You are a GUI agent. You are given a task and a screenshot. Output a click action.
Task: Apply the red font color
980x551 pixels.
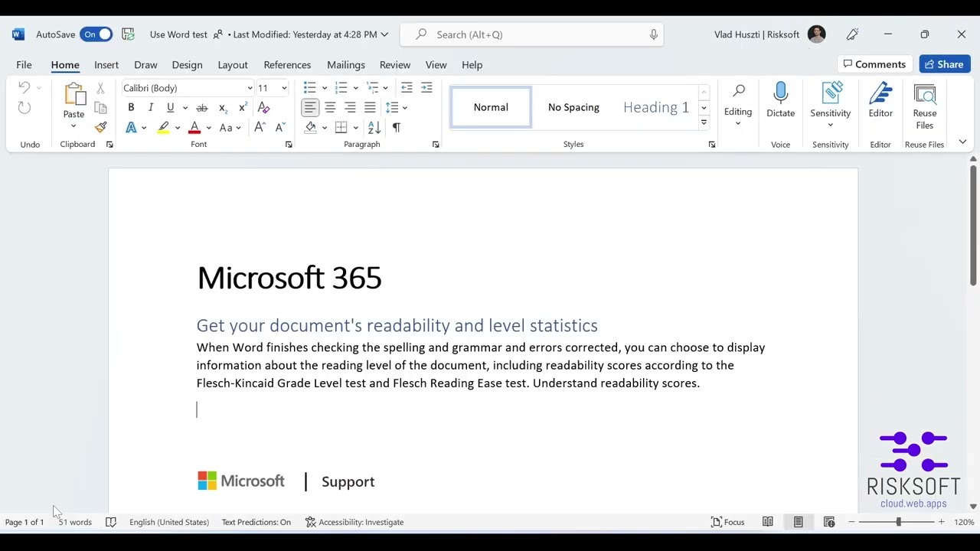tap(194, 128)
